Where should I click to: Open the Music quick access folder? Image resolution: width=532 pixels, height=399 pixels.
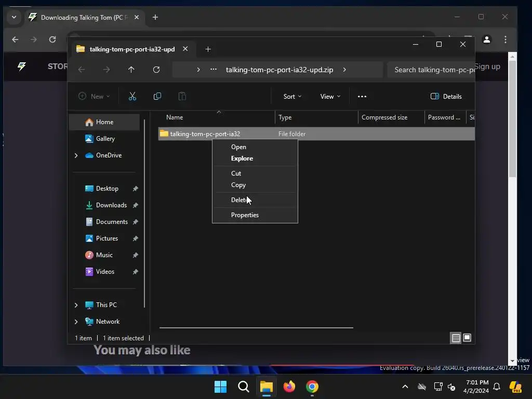tap(104, 255)
